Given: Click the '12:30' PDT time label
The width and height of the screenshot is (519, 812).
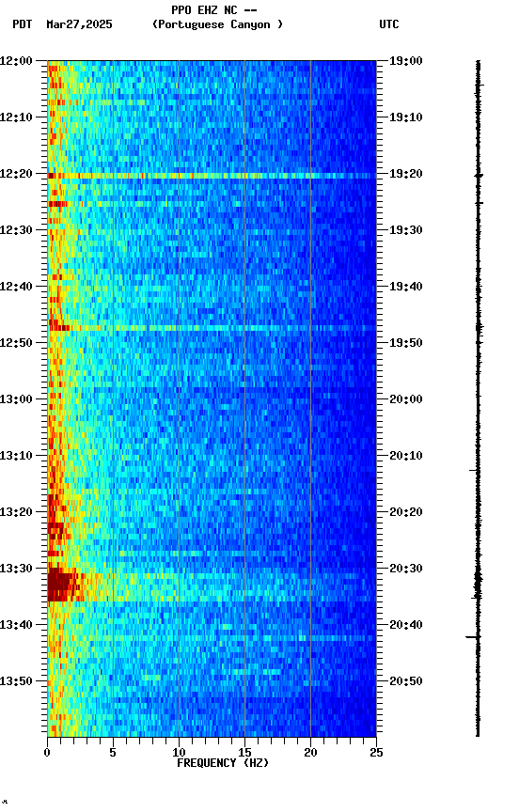Looking at the screenshot, I should 16,230.
